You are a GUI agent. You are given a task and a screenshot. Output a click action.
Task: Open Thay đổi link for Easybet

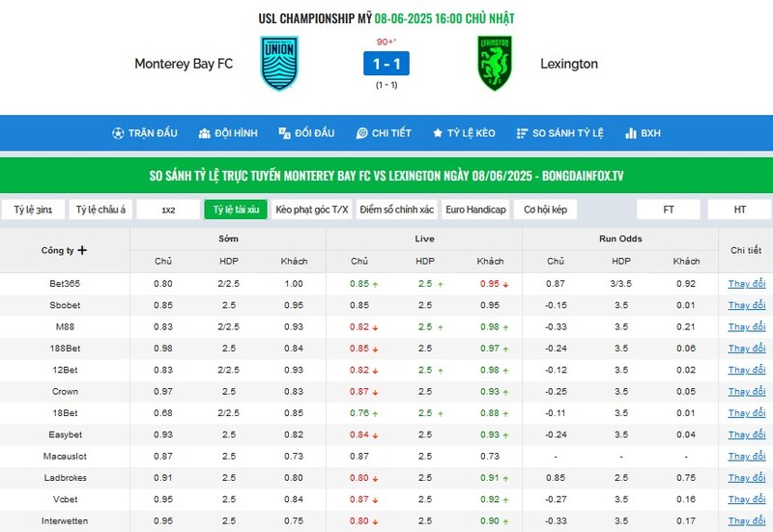click(x=746, y=434)
